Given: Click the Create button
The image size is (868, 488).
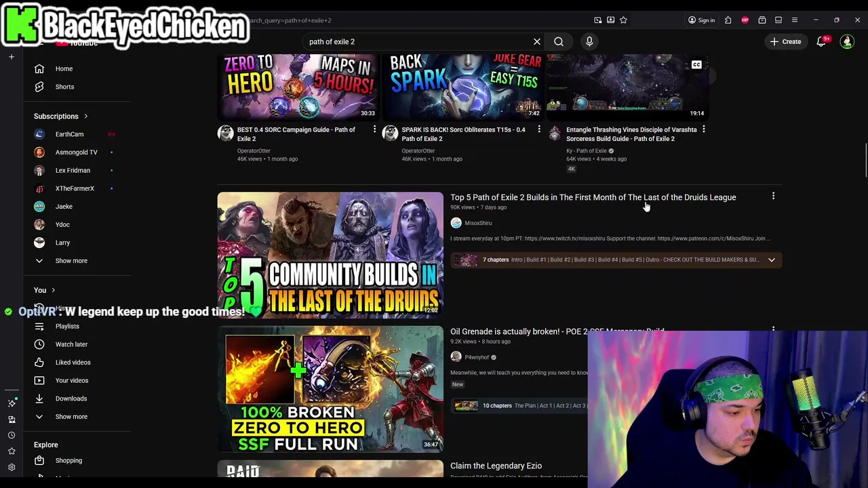Looking at the screenshot, I should 785,41.
